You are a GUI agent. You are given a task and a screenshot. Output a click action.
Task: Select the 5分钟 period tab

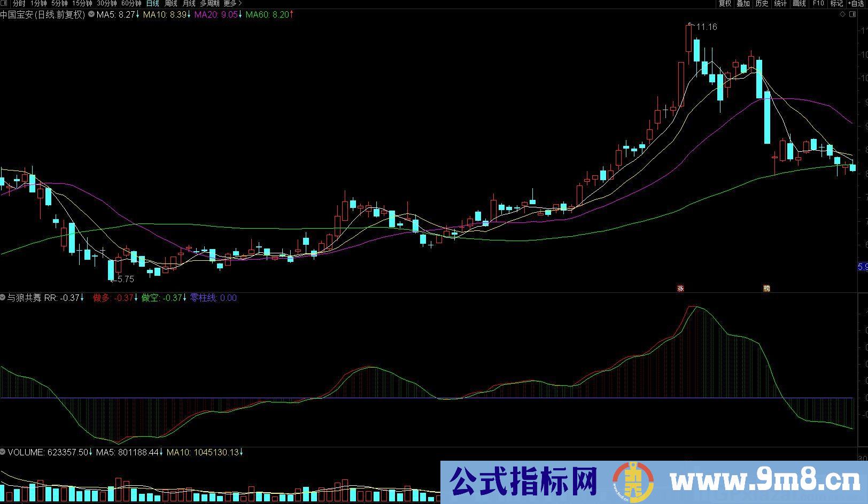tap(59, 4)
